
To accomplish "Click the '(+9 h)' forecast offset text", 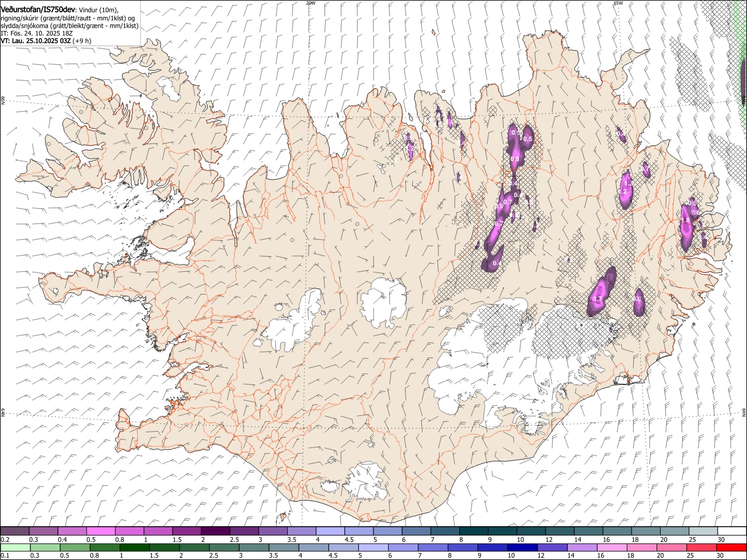I will [82, 41].
